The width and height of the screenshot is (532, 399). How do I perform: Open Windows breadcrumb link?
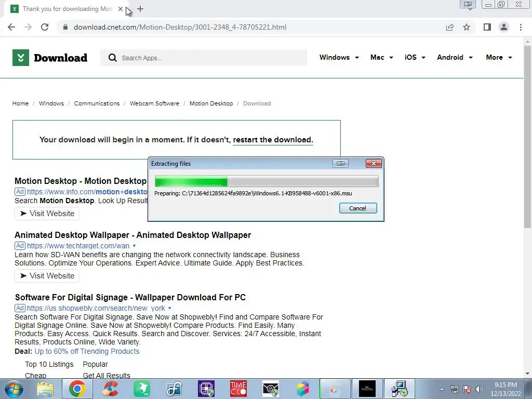point(51,103)
